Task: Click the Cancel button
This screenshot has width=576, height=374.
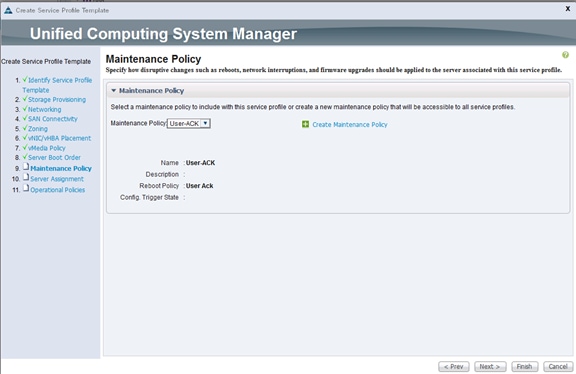Action: pyautogui.click(x=558, y=367)
